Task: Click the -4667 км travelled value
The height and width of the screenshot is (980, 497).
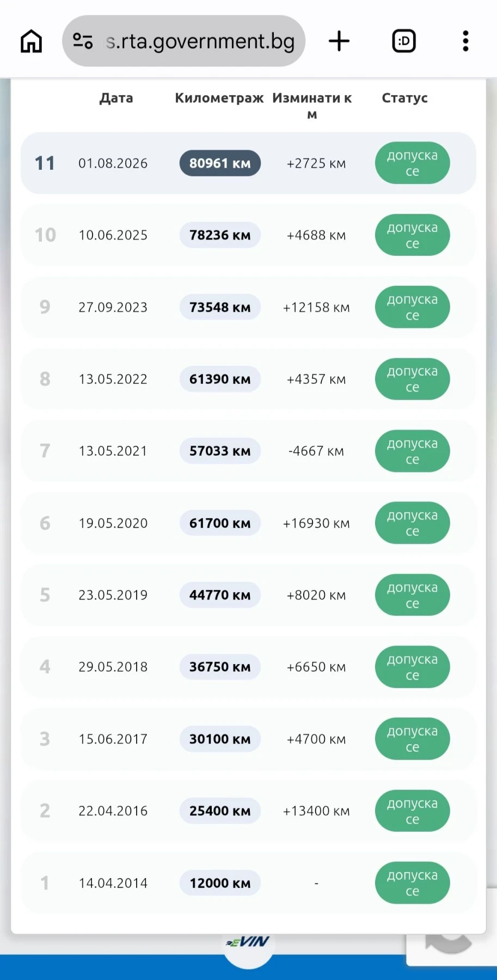Action: (316, 451)
